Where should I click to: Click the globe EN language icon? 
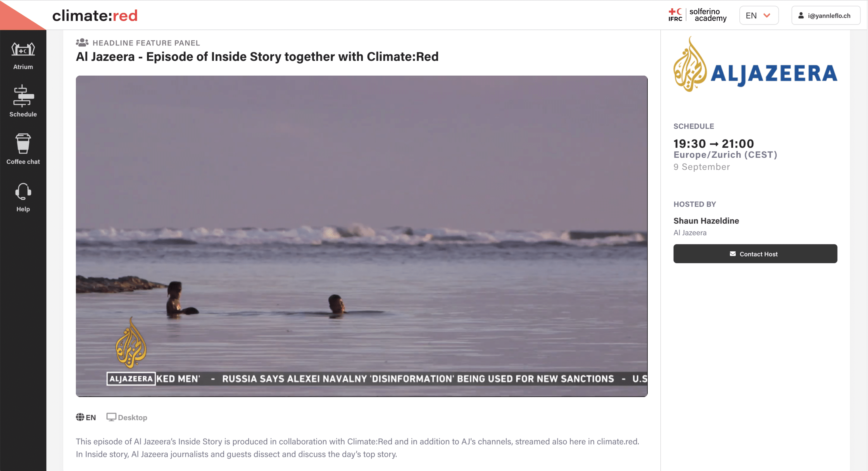pyautogui.click(x=80, y=417)
